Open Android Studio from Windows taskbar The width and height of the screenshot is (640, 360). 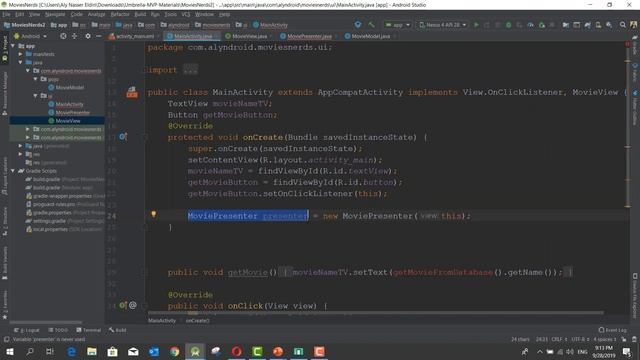[x=195, y=351]
